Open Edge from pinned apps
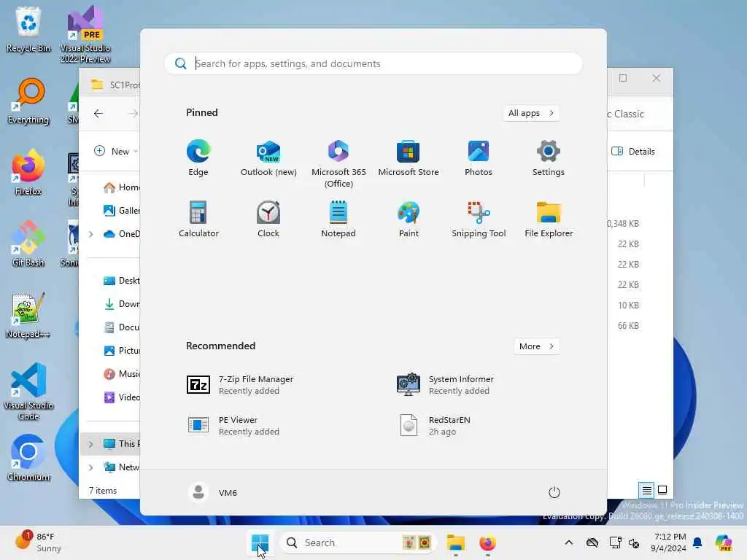Image resolution: width=747 pixels, height=560 pixels. (198, 158)
